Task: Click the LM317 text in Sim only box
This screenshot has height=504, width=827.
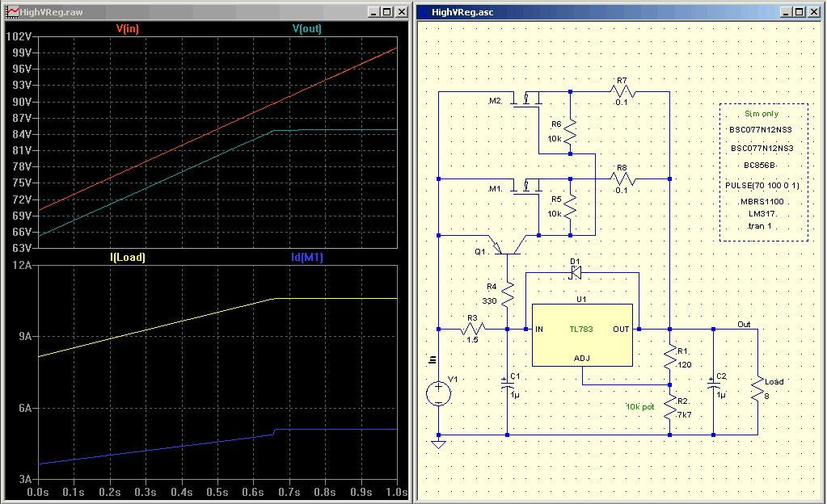Action: 762,214
